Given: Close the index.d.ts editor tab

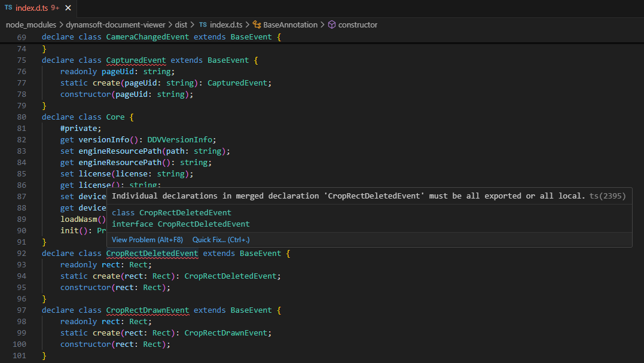Looking at the screenshot, I should (x=68, y=8).
